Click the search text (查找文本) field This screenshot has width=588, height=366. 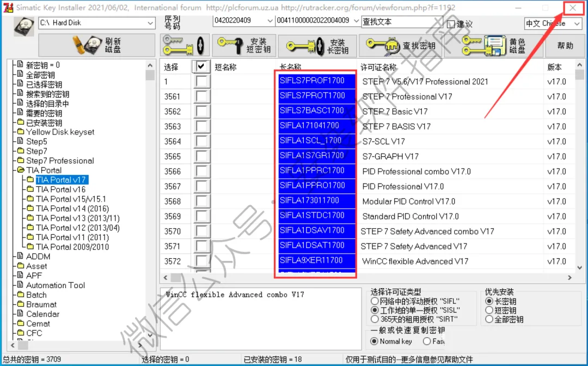pyautogui.click(x=402, y=22)
